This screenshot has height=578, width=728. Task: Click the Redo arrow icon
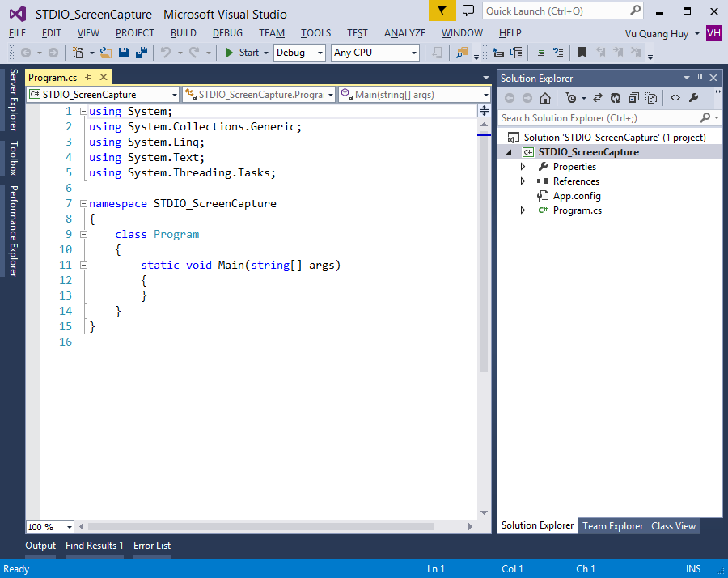coord(194,53)
